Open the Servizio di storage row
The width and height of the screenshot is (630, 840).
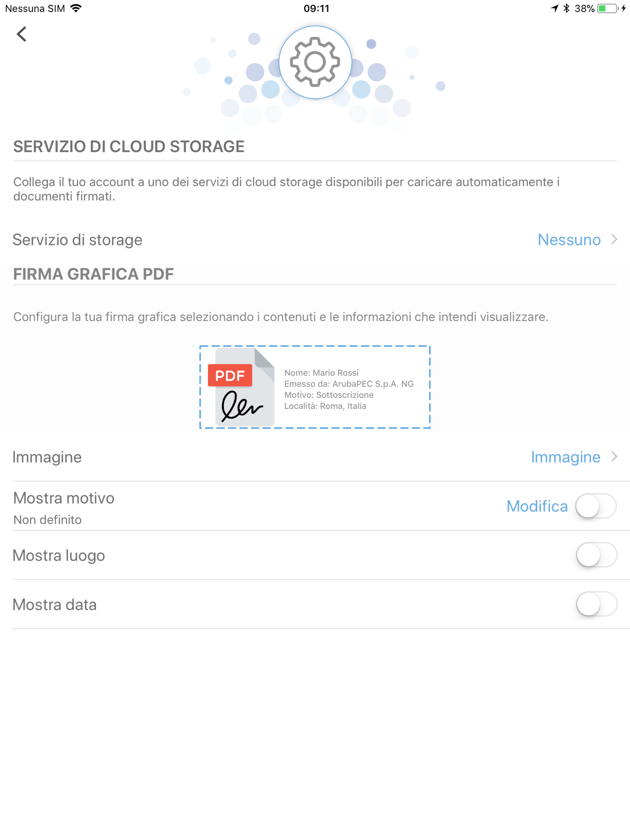coord(315,240)
